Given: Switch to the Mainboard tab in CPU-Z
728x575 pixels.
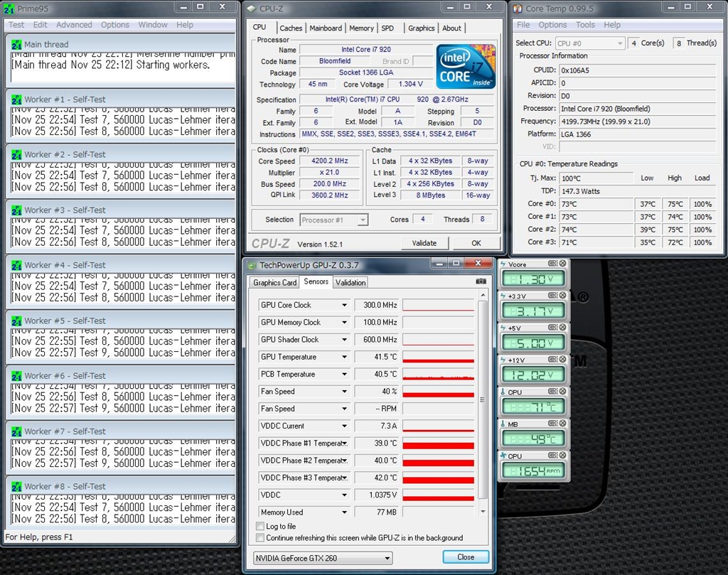Looking at the screenshot, I should pos(326,28).
